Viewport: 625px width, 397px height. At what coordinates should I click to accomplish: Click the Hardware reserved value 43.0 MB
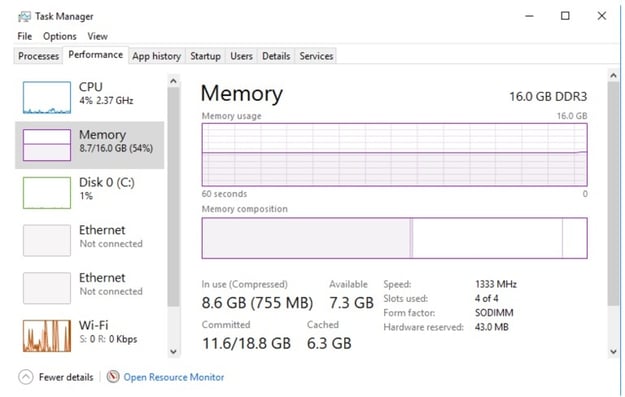[x=492, y=327]
